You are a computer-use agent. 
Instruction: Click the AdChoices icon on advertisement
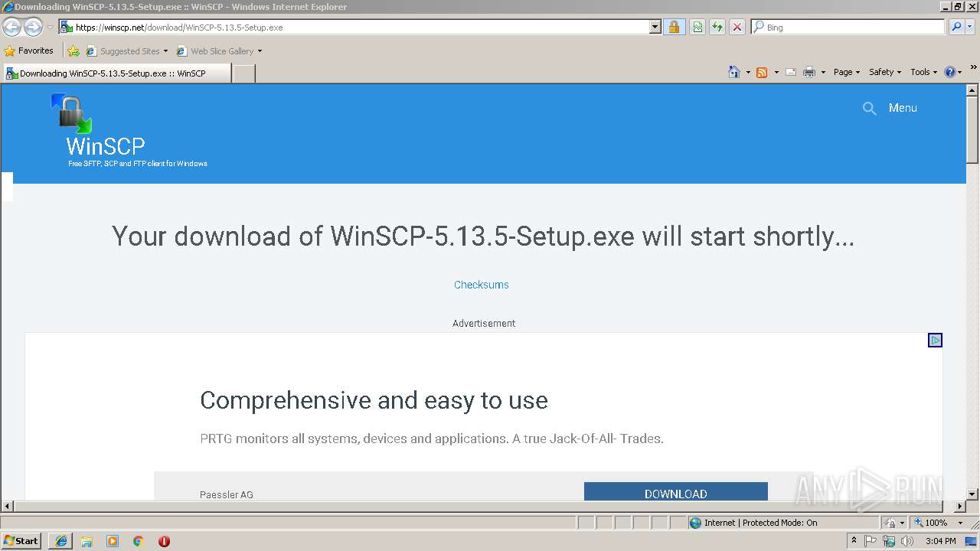[935, 340]
